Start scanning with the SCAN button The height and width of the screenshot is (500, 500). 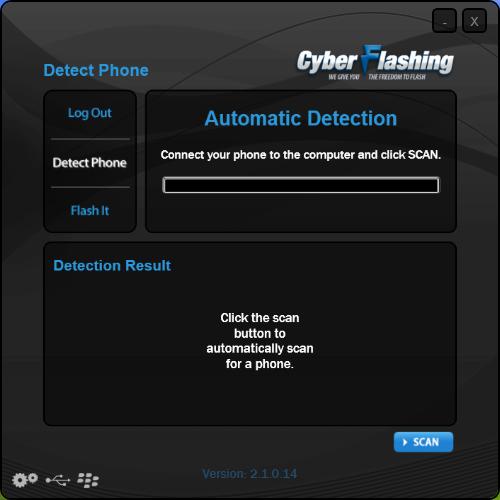point(423,442)
